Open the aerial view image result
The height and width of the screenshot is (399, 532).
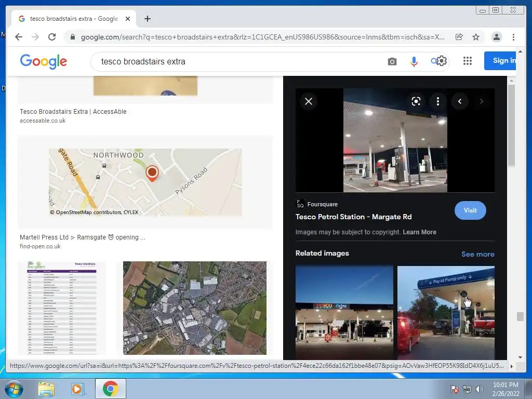pos(195,308)
